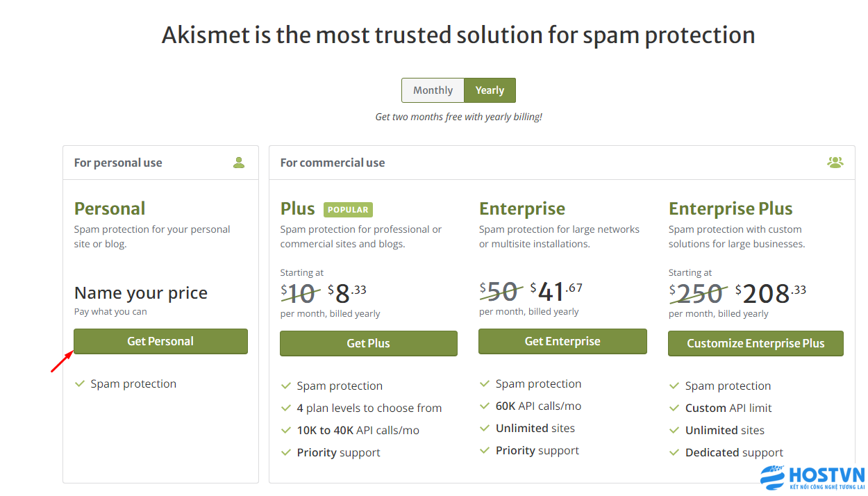This screenshot has width=868, height=496.
Task: Click checkmark next to 4 plan levels
Action: 285,408
